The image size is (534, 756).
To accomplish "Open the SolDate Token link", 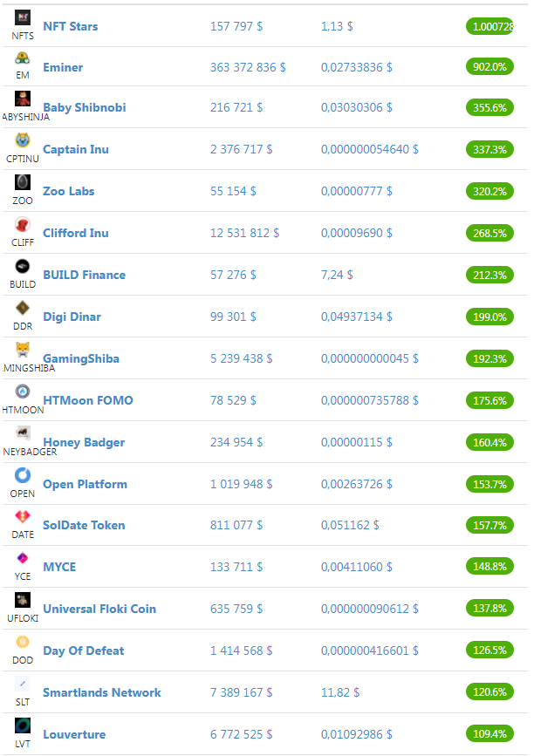I will 84,526.
